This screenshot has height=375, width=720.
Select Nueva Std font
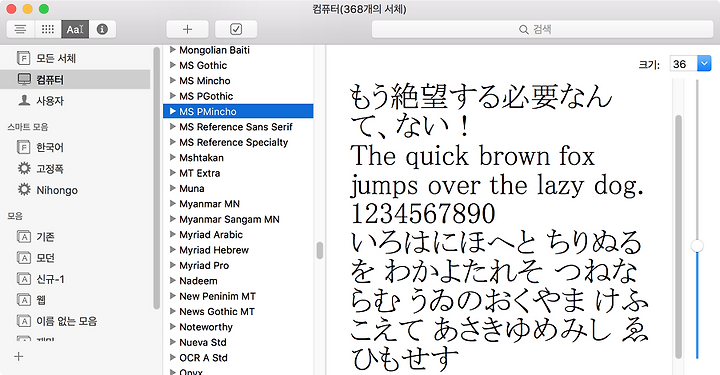click(x=238, y=342)
